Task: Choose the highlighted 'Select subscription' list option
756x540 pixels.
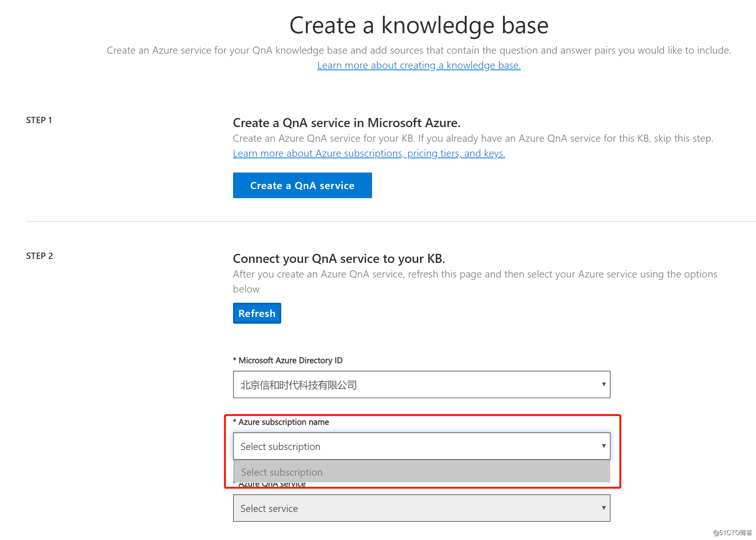Action: (x=422, y=472)
